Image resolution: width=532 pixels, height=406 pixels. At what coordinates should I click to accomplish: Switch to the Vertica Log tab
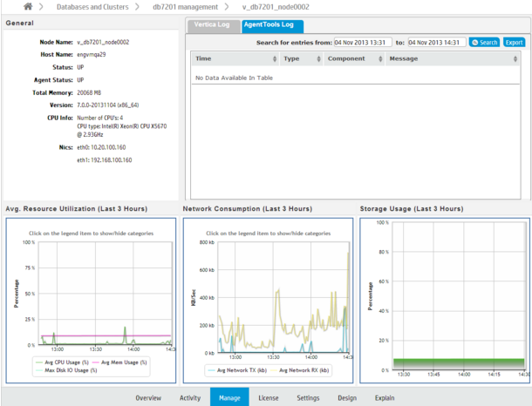(x=213, y=25)
